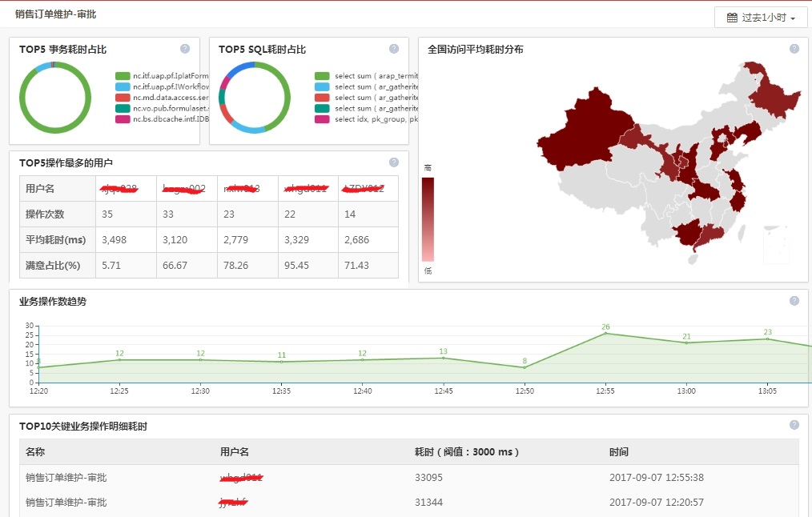Open the 过去1小时 time range dropdown
Screen dimensions: 812x517
tap(761, 18)
